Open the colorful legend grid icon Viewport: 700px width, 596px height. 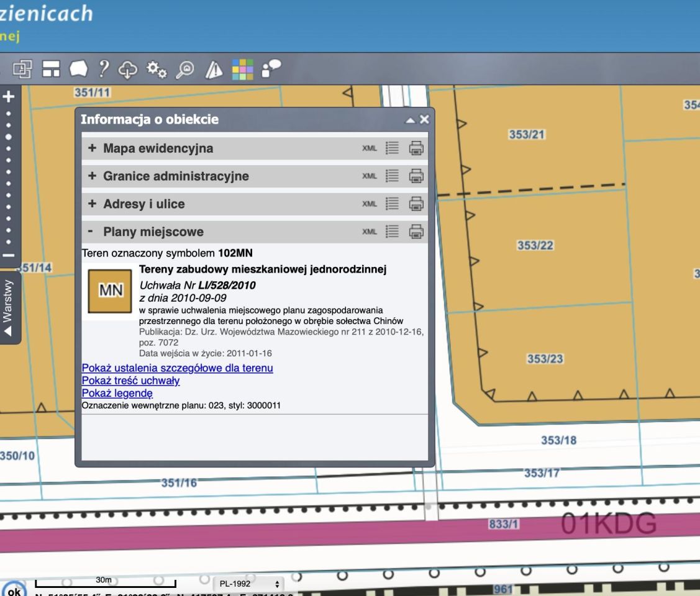pyautogui.click(x=243, y=70)
